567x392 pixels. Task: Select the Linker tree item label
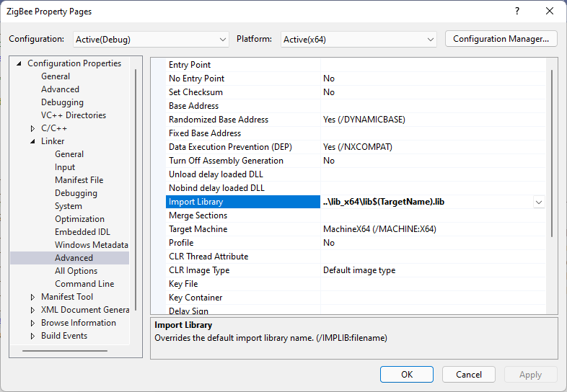pos(53,141)
